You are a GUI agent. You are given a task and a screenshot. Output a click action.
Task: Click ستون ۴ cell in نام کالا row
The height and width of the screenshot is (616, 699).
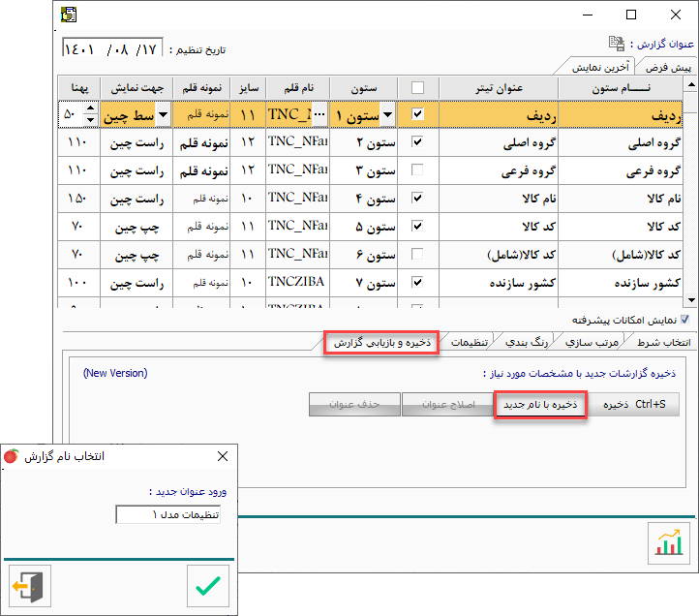[x=363, y=199]
